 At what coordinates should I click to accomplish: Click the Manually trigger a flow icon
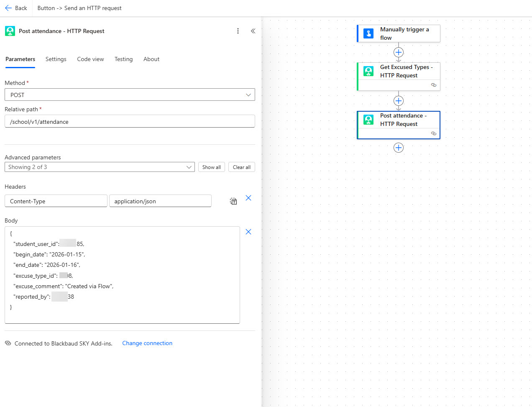[x=368, y=33]
